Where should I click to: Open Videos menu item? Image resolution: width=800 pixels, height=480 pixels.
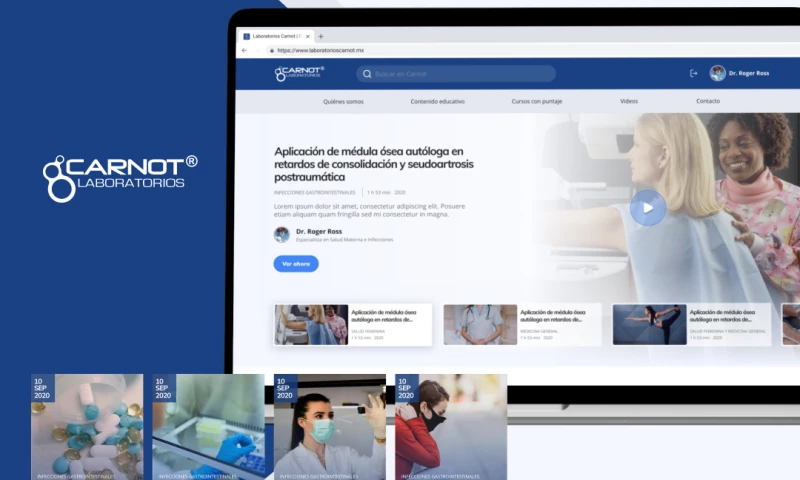pyautogui.click(x=629, y=101)
